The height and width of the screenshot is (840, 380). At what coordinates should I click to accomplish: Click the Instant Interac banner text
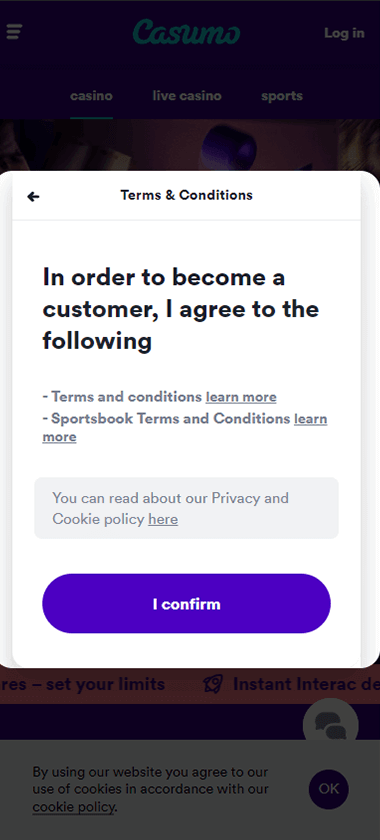click(307, 684)
